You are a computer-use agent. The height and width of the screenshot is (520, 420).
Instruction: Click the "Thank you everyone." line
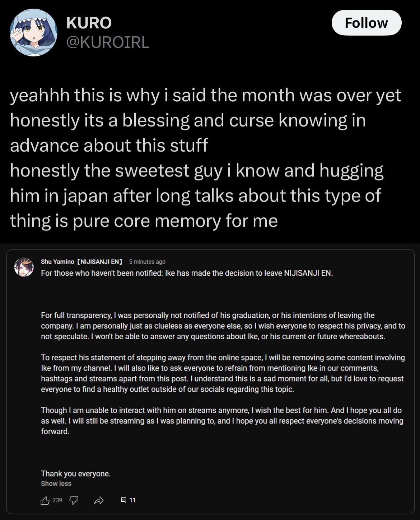(76, 474)
